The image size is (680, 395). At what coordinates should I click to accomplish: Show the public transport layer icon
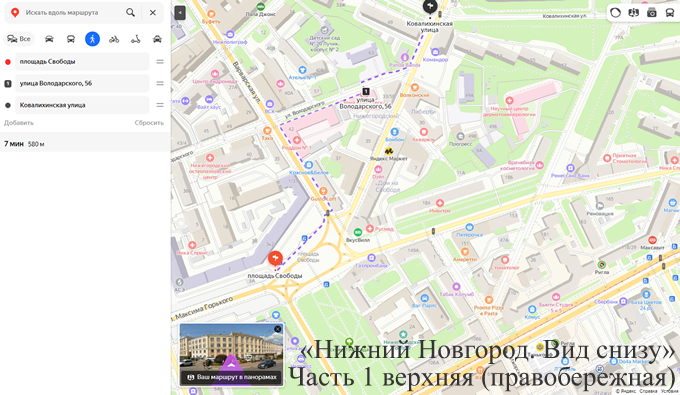tap(670, 13)
